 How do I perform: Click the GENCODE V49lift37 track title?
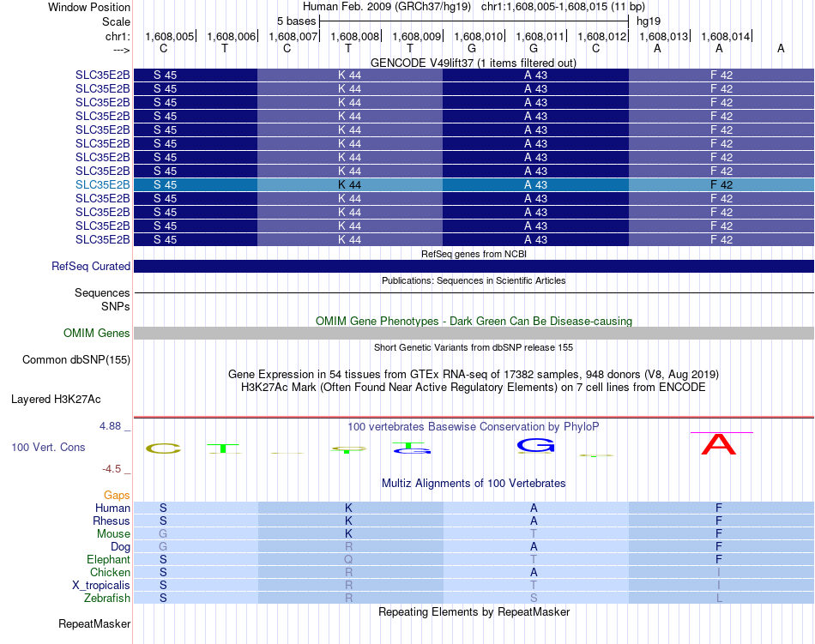click(473, 63)
